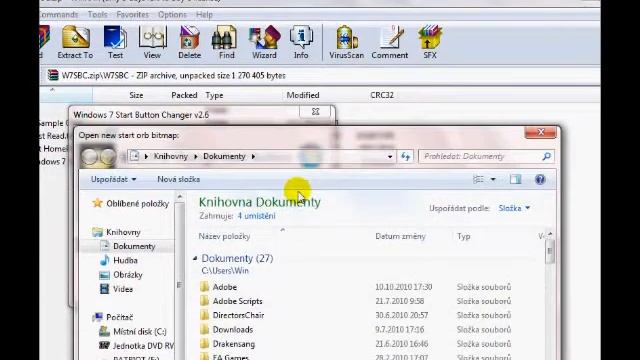Open the view options dropdown arrow
Image resolution: width=640 pixels, height=360 pixels.
click(493, 179)
